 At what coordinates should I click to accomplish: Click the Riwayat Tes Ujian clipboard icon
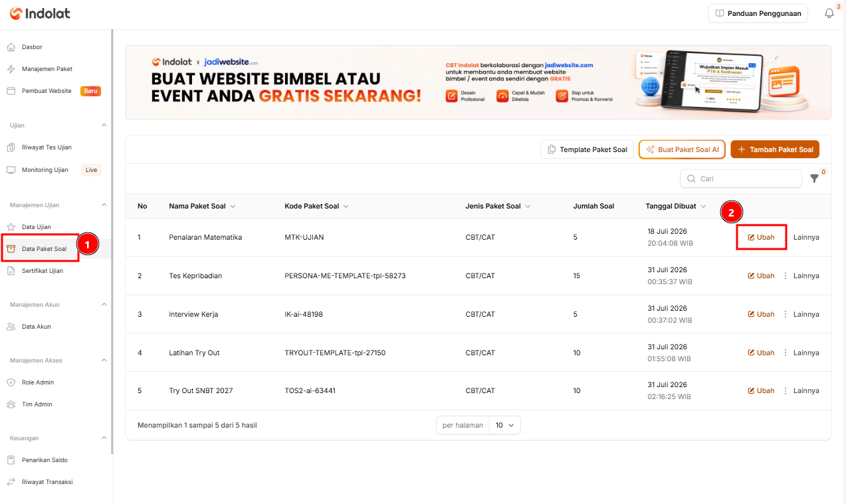(11, 147)
